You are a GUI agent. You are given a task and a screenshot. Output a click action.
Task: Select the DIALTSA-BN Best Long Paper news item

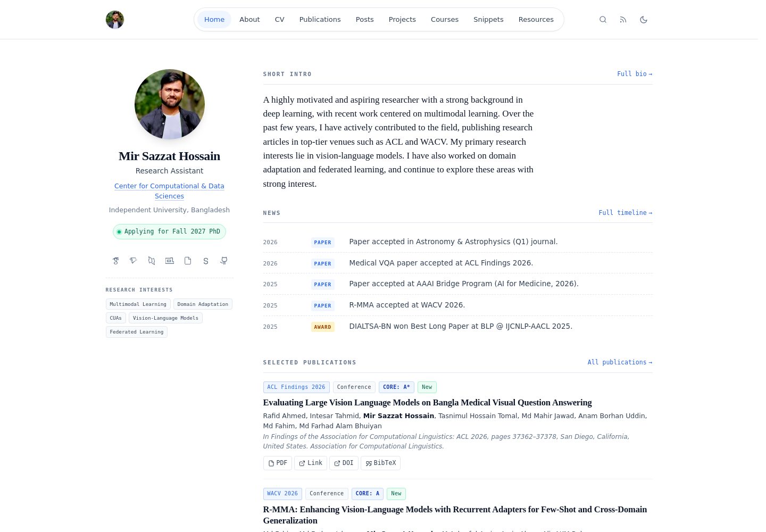[x=457, y=327]
